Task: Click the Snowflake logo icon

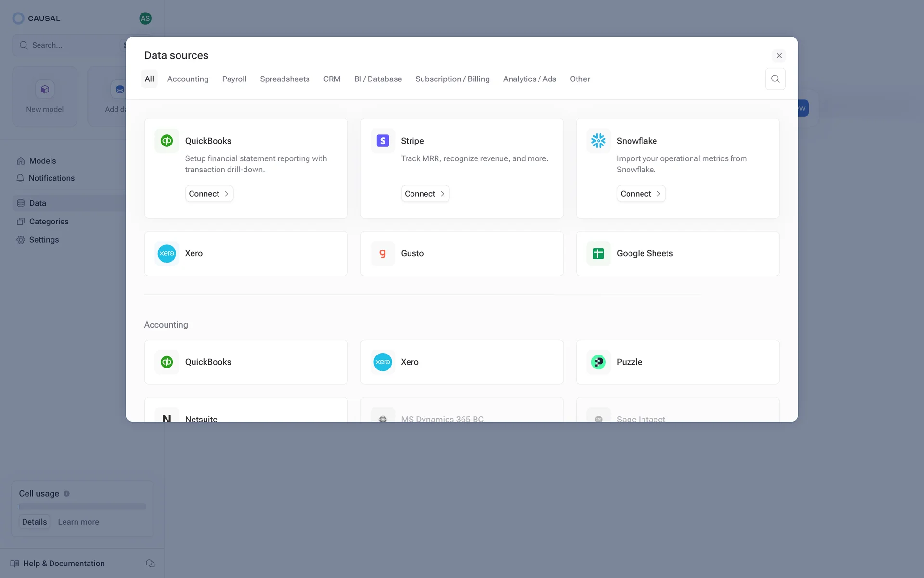Action: (x=598, y=141)
